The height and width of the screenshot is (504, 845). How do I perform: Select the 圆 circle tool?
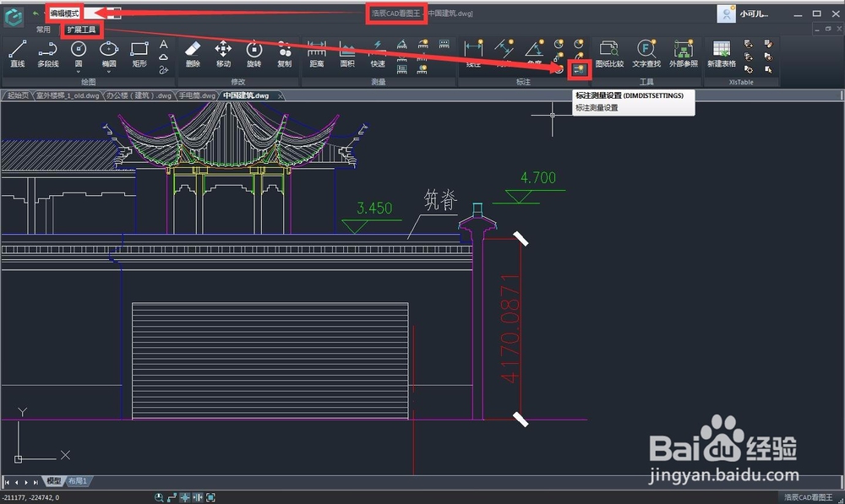(x=79, y=52)
